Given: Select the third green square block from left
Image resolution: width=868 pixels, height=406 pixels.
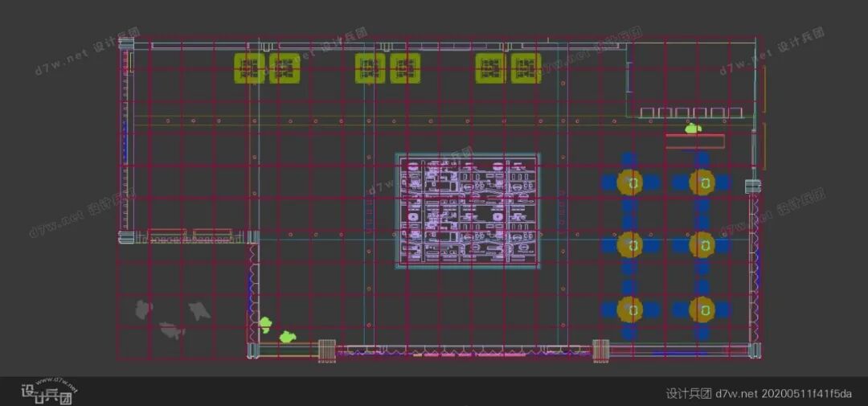Looking at the screenshot, I should (x=370, y=68).
